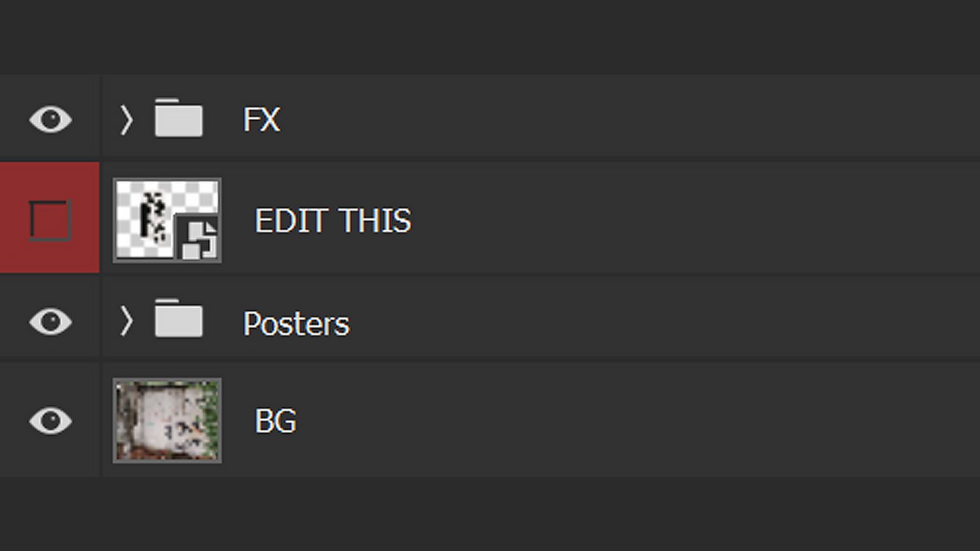Click empty space right of FX label
The width and height of the screenshot is (980, 551).
point(627,118)
